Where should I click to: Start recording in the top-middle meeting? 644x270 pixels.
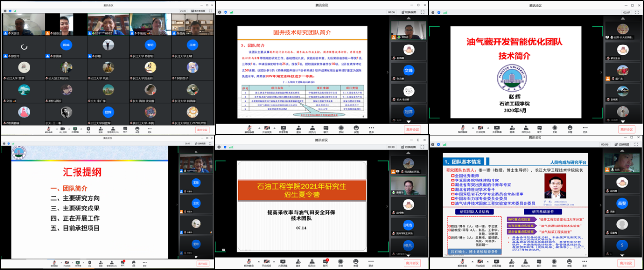click(x=341, y=128)
